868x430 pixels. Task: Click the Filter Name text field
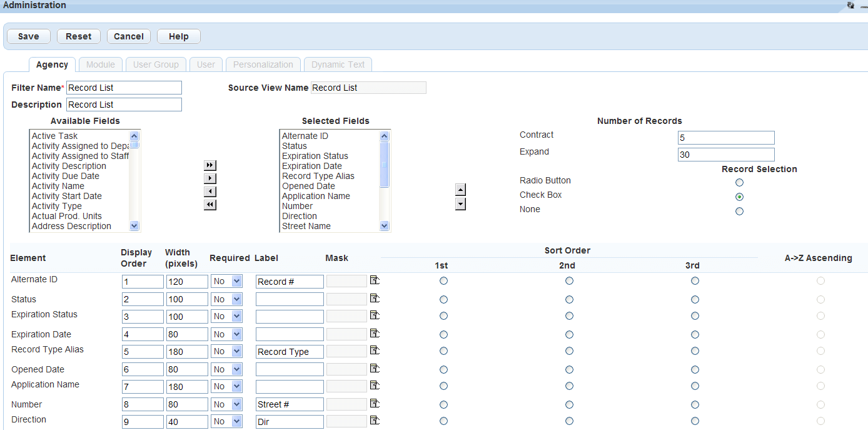(x=124, y=88)
